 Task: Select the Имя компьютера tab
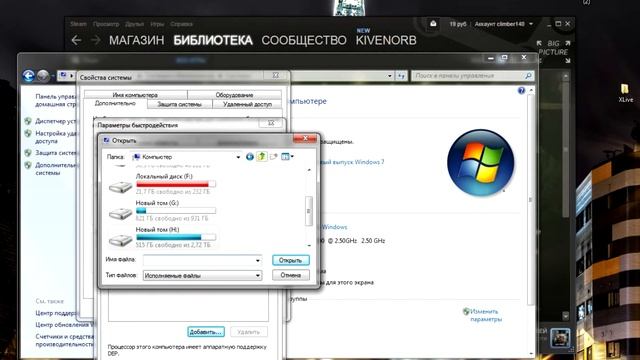[135, 95]
